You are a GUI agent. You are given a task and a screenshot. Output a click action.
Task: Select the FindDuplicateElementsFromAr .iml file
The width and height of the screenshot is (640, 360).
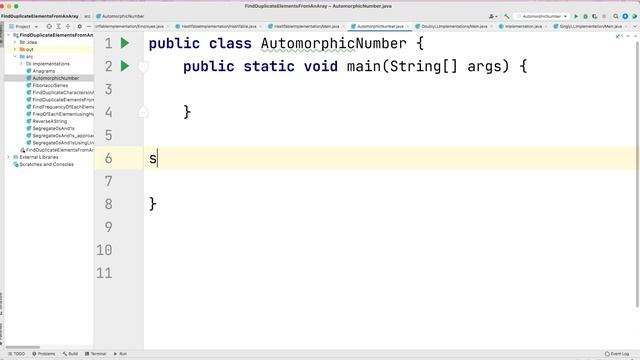click(57, 150)
